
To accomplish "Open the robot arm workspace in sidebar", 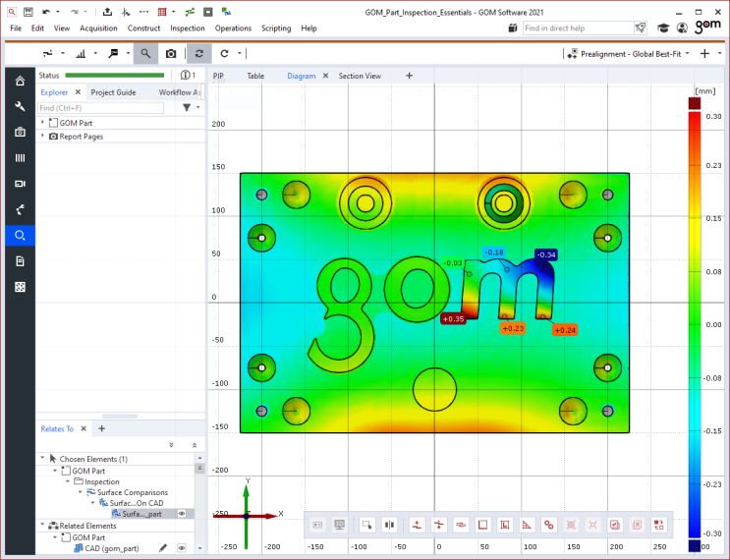I will click(20, 209).
